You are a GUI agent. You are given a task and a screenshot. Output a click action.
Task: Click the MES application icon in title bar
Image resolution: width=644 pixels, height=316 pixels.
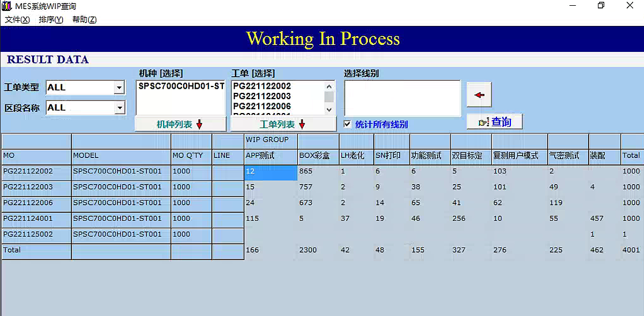pos(6,6)
